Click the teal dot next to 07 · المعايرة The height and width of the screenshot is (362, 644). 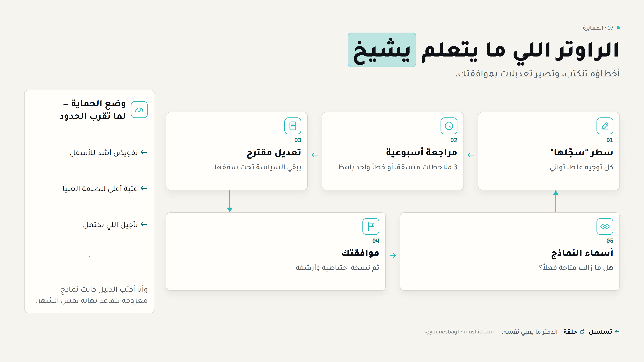618,28
